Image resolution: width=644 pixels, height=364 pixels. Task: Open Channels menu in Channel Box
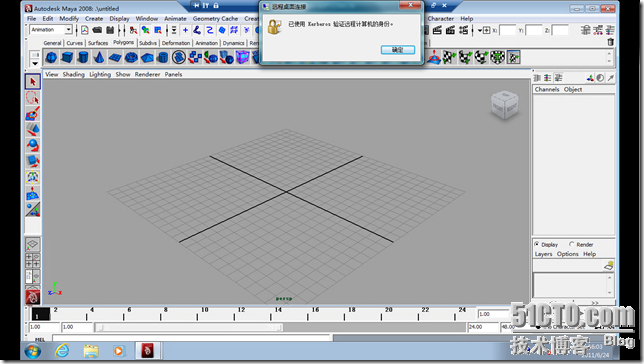[547, 90]
